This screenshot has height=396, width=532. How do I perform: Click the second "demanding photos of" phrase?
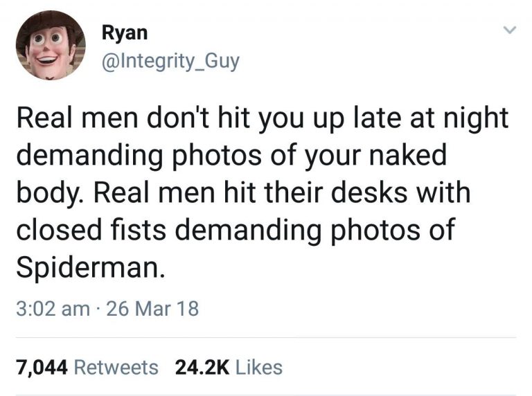(323, 230)
